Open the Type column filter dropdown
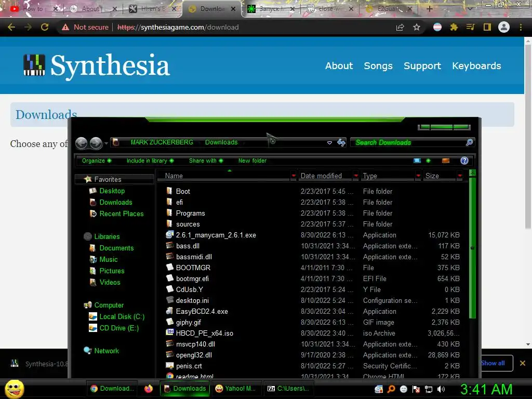The height and width of the screenshot is (399, 532). pos(418,176)
